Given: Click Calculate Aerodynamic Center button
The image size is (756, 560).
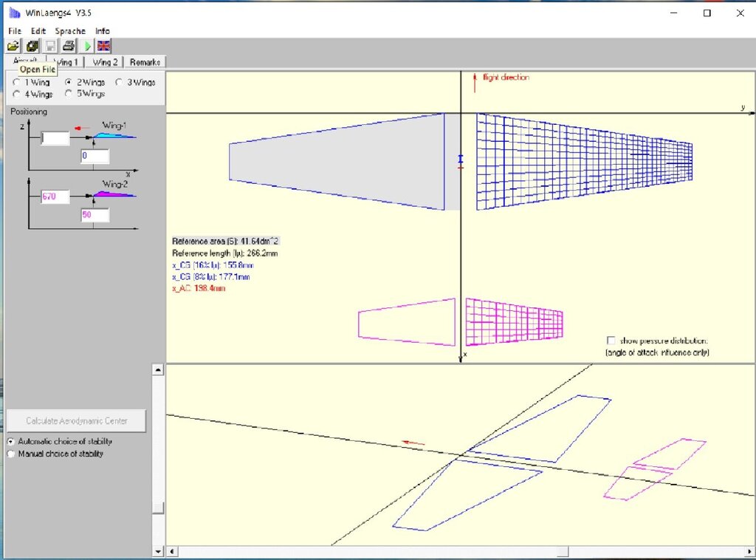Looking at the screenshot, I should point(77,420).
